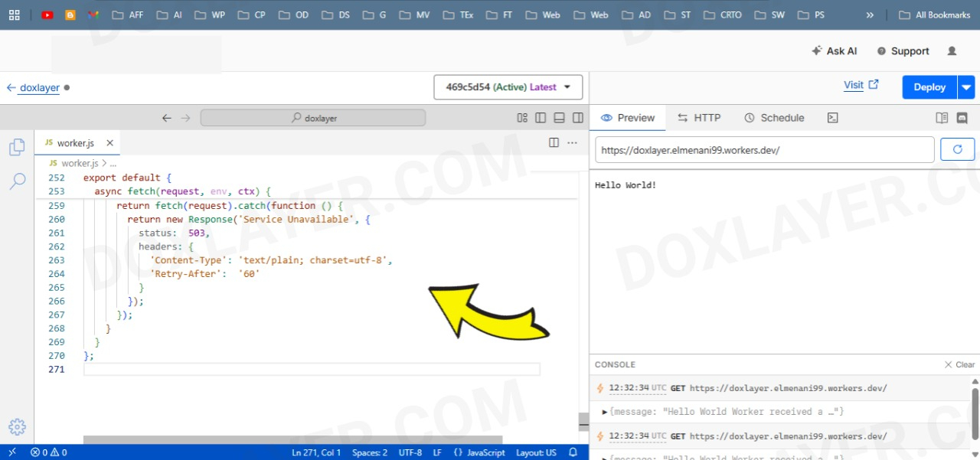The width and height of the screenshot is (980, 460).
Task: Select the worker.js editor tab
Action: (x=78, y=143)
